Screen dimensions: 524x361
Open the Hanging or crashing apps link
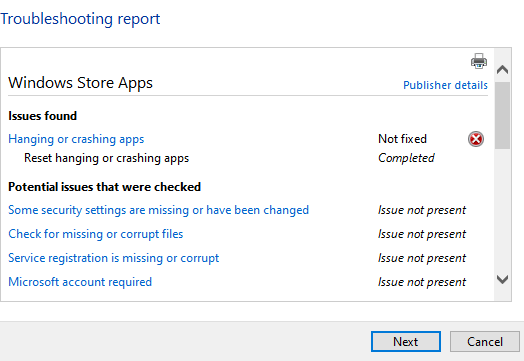point(76,139)
